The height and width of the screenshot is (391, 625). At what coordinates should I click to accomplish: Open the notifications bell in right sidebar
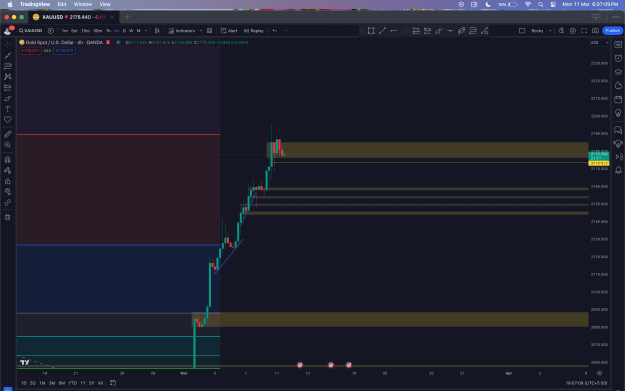pyautogui.click(x=618, y=170)
